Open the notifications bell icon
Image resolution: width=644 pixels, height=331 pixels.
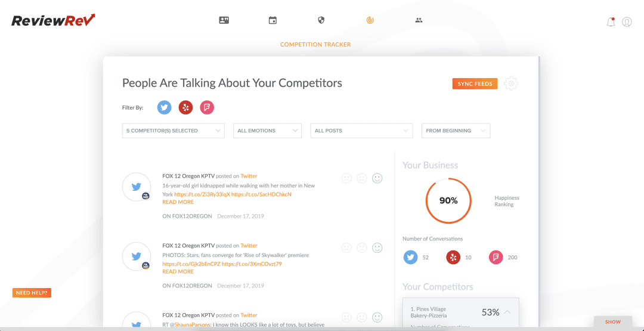(611, 21)
